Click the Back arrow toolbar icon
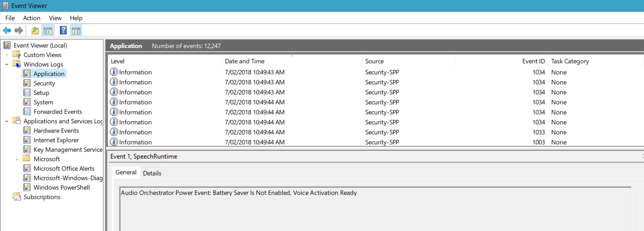This screenshot has height=231, width=644. point(7,30)
